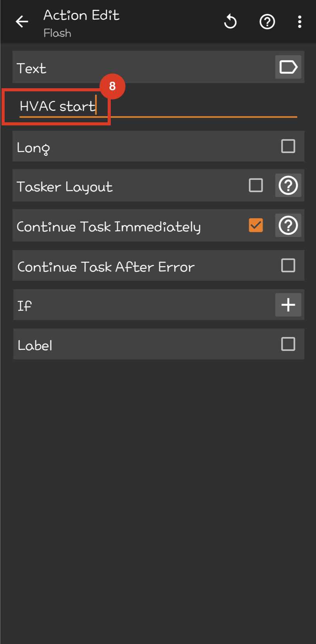Tap the "Continue Task After Error" label text
The height and width of the screenshot is (644, 316).
coord(106,267)
